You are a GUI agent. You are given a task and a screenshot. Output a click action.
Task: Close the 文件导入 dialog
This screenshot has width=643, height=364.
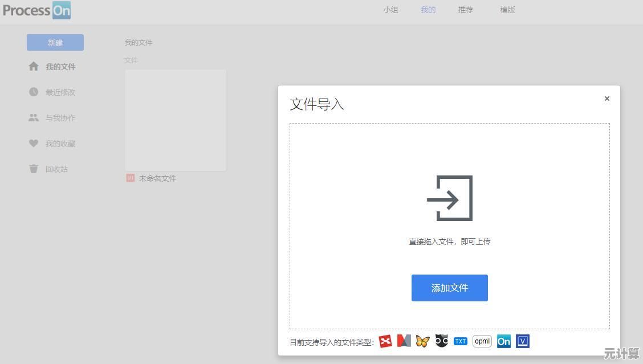607,99
